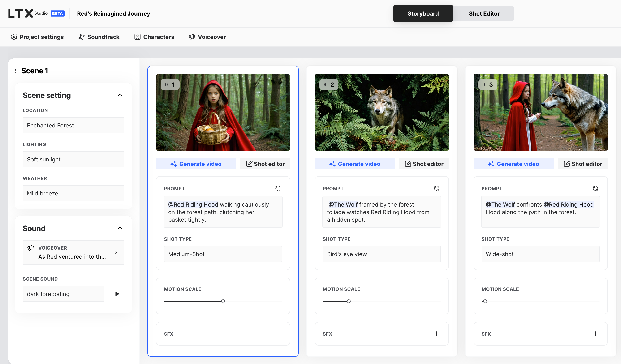Open Wide-shot shot type dropdown
Image resolution: width=621 pixels, height=364 pixels.
point(540,254)
